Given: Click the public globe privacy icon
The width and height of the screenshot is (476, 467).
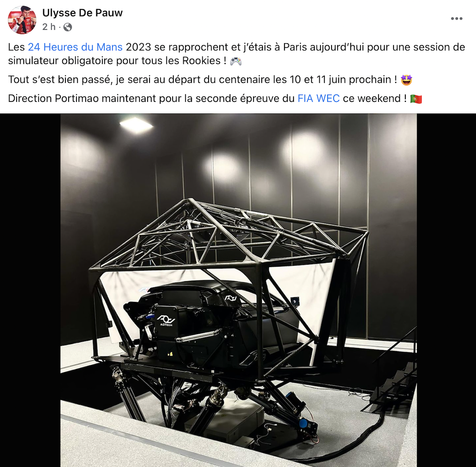Looking at the screenshot, I should pyautogui.click(x=68, y=27).
